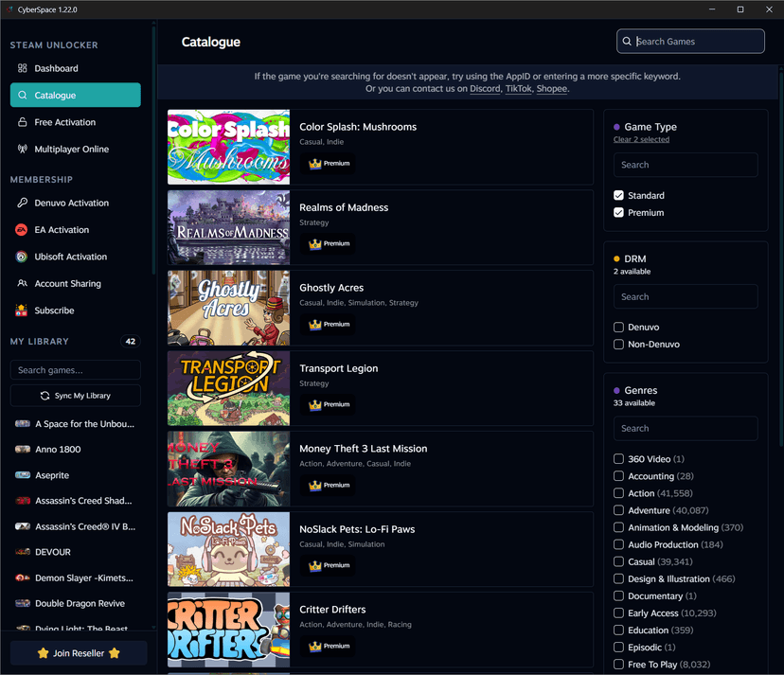Uncheck the Standard game type checkbox
The width and height of the screenshot is (784, 675).
pyautogui.click(x=618, y=196)
